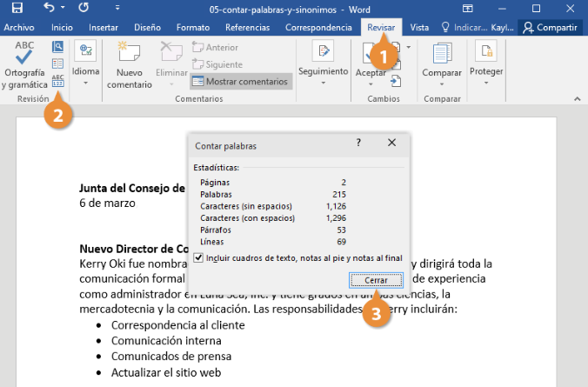Viewport: 588px width, 387px height.
Task: Select the Referencias tab
Action: 248,27
